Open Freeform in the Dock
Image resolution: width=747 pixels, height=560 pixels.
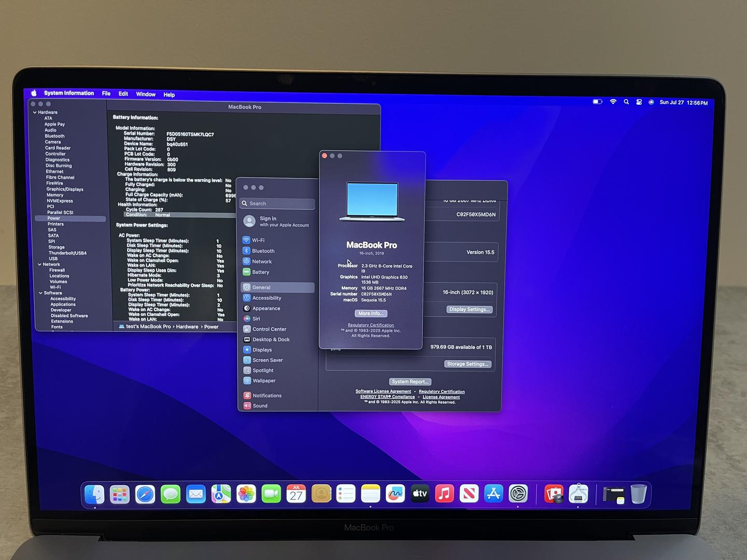click(x=395, y=494)
